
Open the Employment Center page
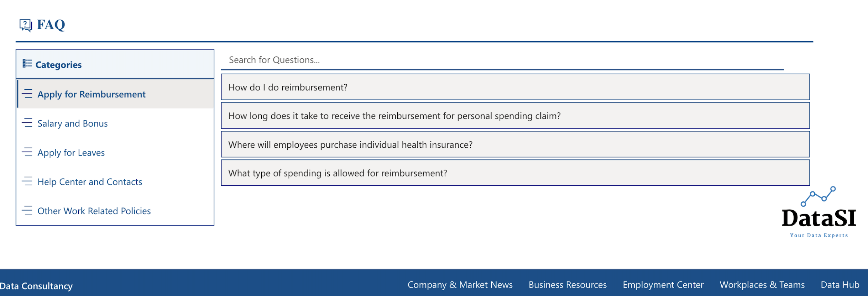tap(663, 285)
